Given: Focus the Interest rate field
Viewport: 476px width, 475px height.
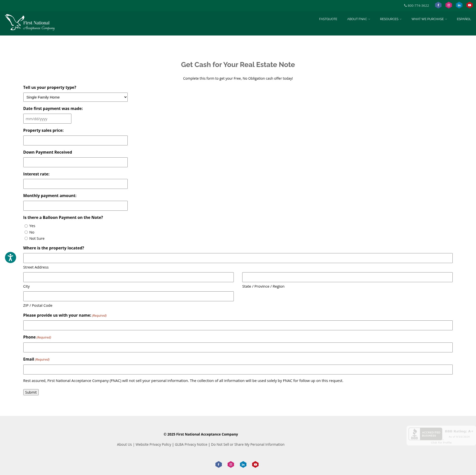Looking at the screenshot, I should point(75,184).
